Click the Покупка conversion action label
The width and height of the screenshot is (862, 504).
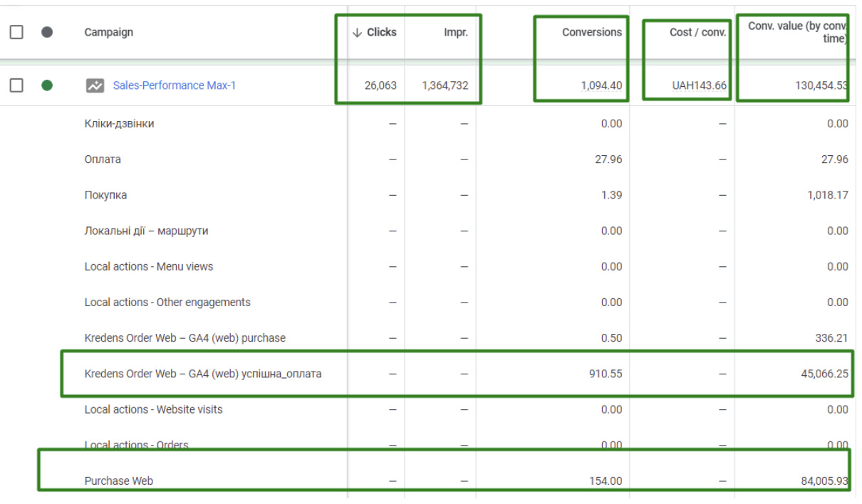(x=105, y=195)
